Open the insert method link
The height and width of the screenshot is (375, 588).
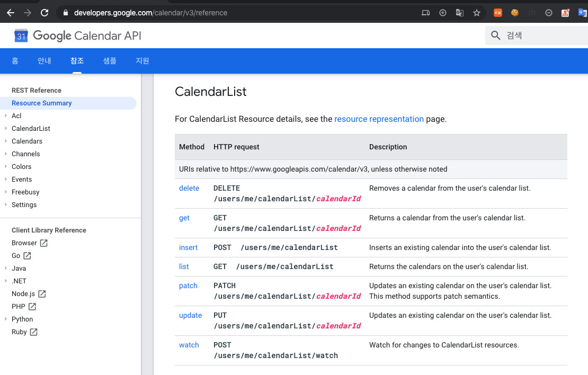[188, 247]
